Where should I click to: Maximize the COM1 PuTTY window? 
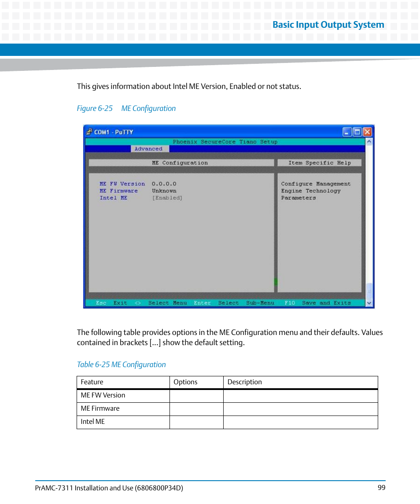point(357,132)
